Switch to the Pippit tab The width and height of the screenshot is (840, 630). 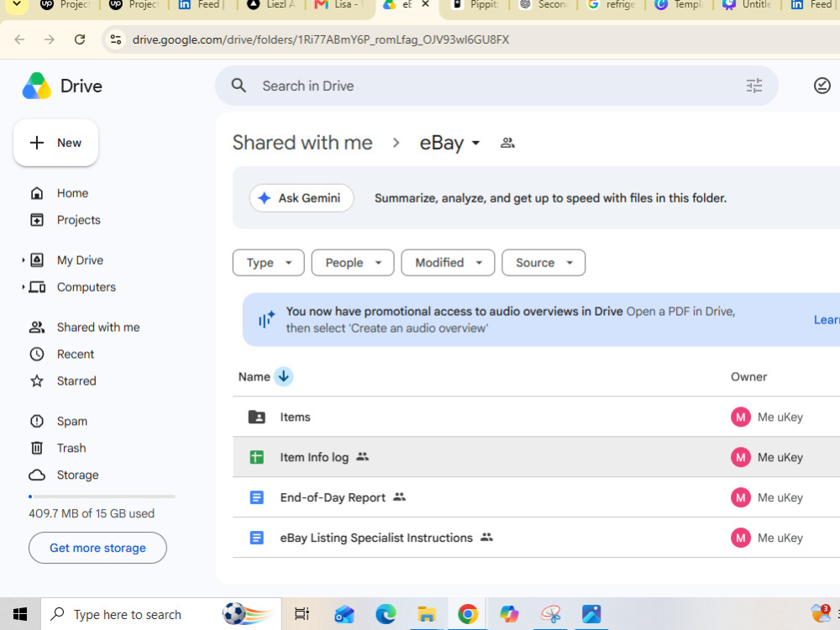click(475, 5)
